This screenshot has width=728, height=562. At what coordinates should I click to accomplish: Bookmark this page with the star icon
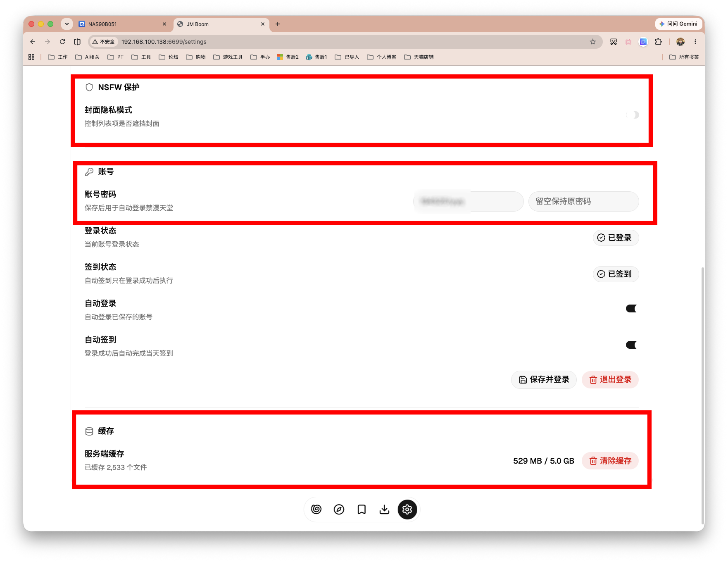[x=593, y=42]
